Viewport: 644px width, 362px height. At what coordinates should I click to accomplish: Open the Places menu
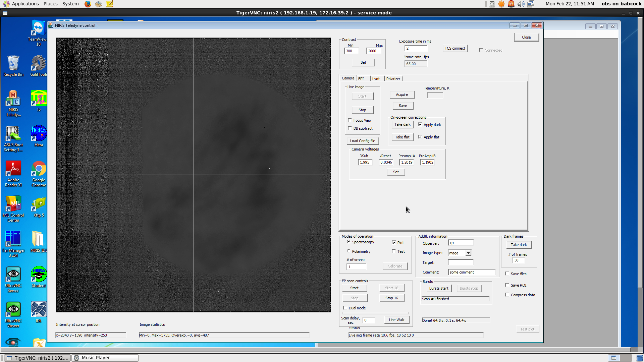[50, 4]
